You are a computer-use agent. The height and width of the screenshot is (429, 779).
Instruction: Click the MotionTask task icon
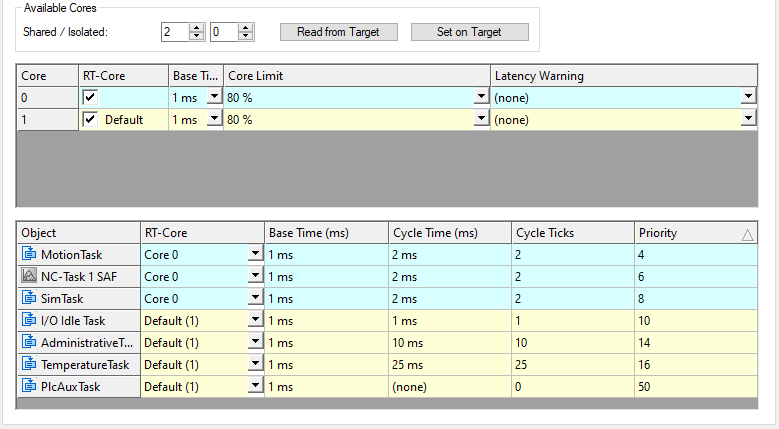(29, 254)
